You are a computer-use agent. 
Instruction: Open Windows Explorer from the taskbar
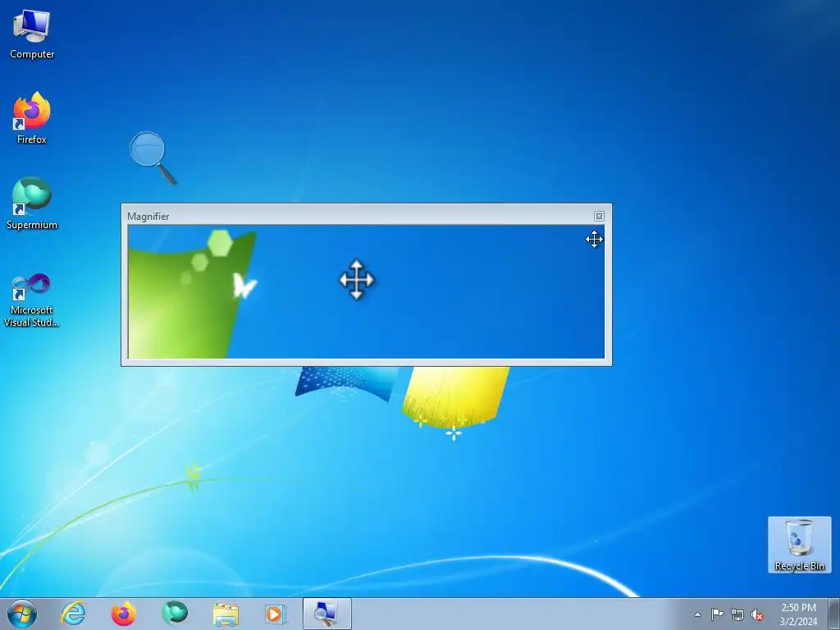pos(226,614)
